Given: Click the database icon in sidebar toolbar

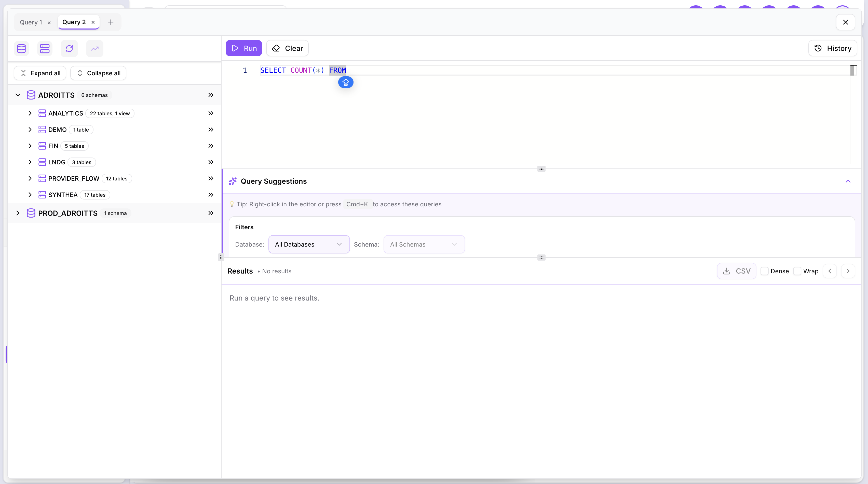Looking at the screenshot, I should click(x=21, y=48).
